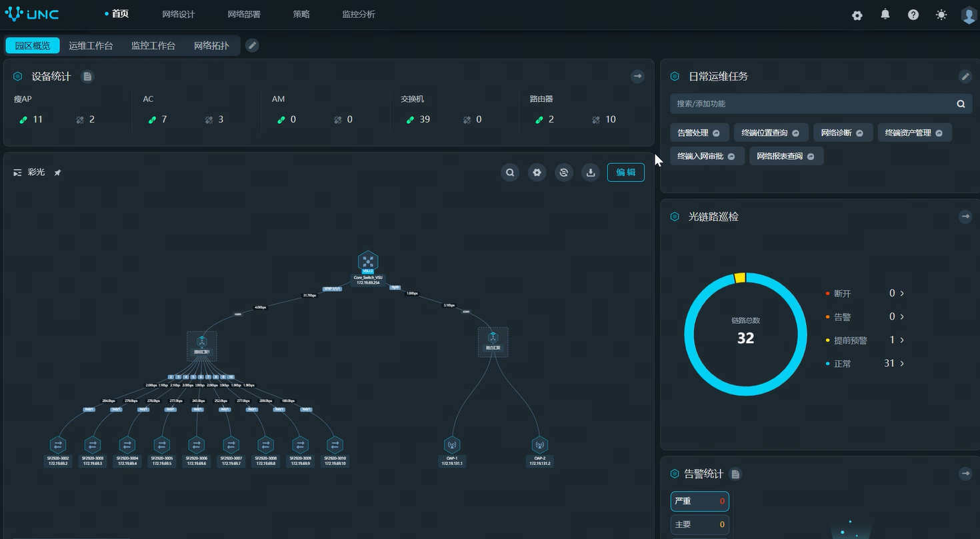Select the 严重 alarm severity filter
980x539 pixels.
(699, 501)
